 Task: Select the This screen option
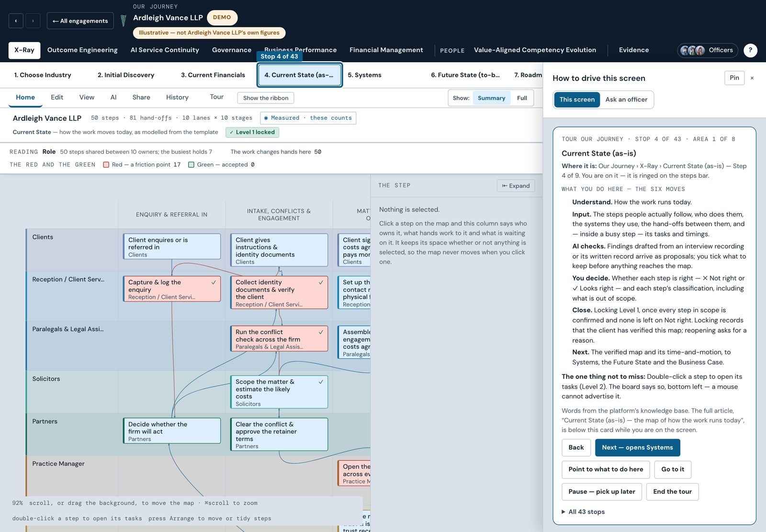(x=577, y=100)
